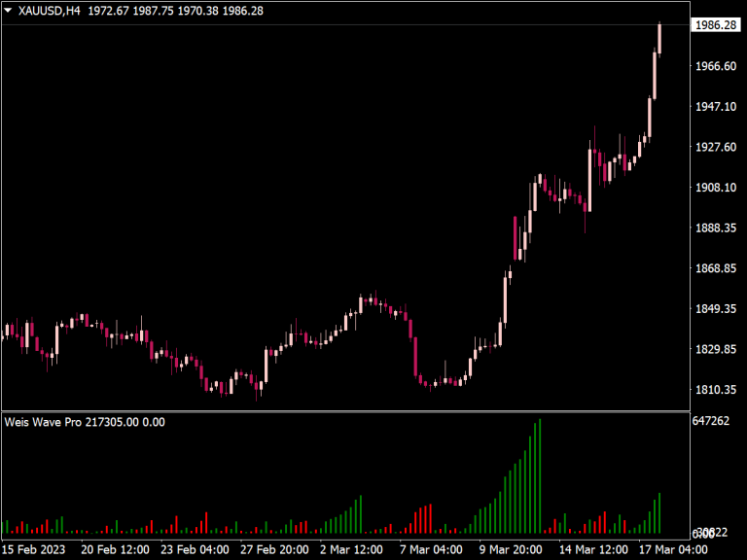Click the current price label 1986.28
The height and width of the screenshot is (560, 747).
(716, 25)
